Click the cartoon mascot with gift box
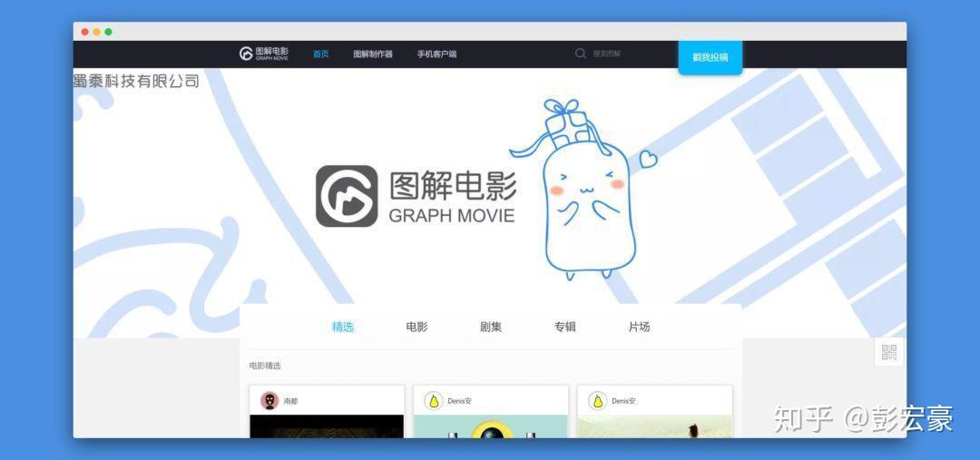980x460 pixels. point(584,189)
